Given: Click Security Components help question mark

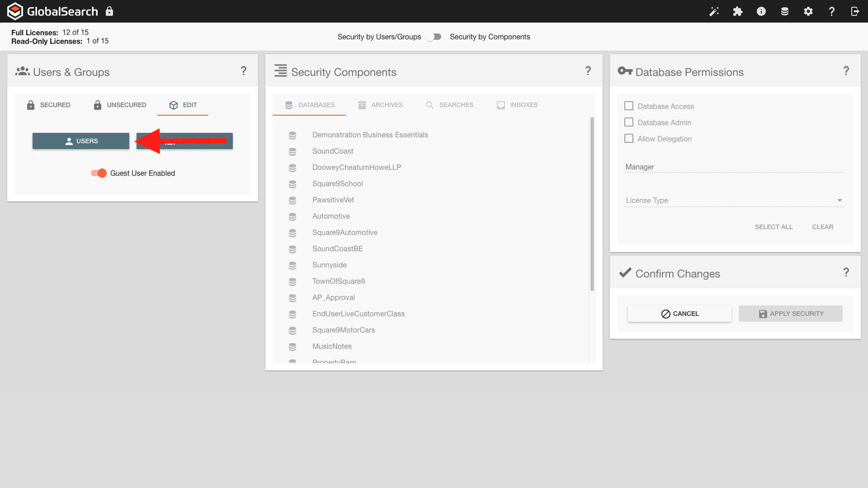Looking at the screenshot, I should pos(588,70).
